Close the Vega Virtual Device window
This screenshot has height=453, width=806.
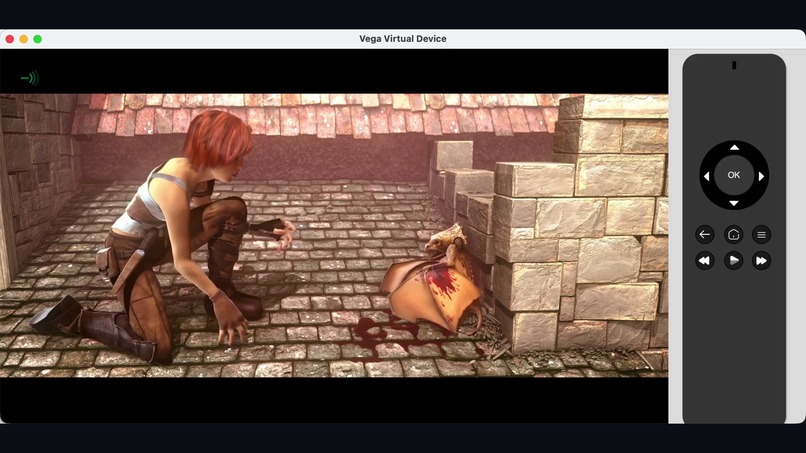tap(10, 39)
